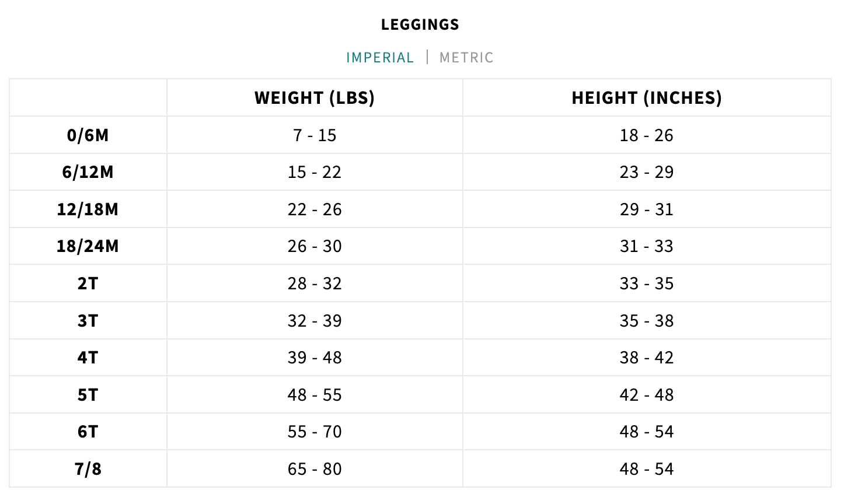Image resolution: width=844 pixels, height=504 pixels.
Task: Select the 2T size row label
Action: 88,283
